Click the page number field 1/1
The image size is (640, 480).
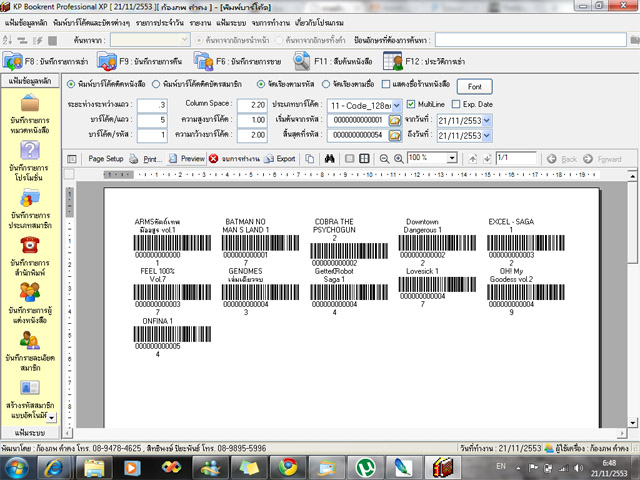[x=516, y=158]
